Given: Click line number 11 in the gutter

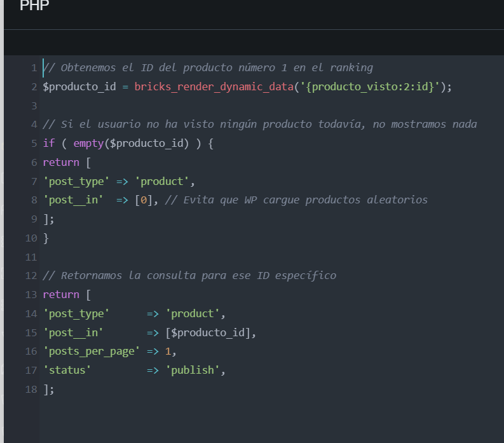Looking at the screenshot, I should (31, 257).
